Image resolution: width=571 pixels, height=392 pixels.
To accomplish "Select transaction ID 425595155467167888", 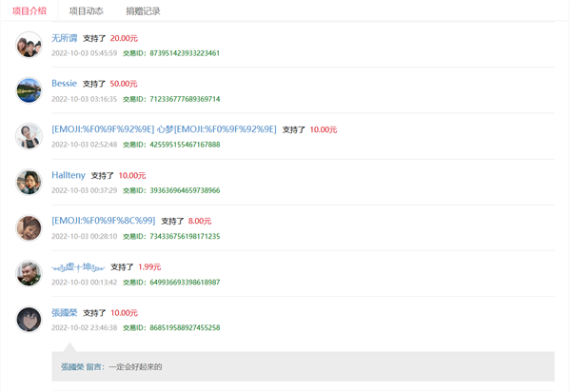I will pyautogui.click(x=185, y=145).
